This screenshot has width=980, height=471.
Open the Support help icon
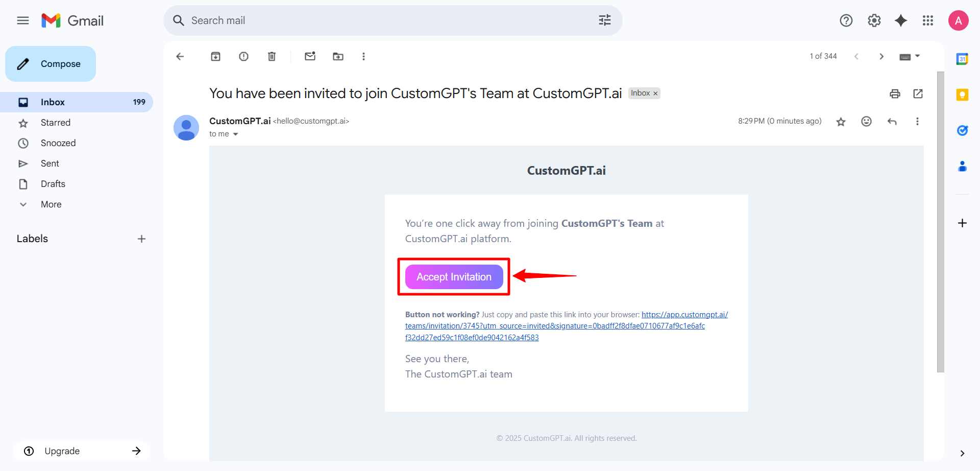(846, 20)
